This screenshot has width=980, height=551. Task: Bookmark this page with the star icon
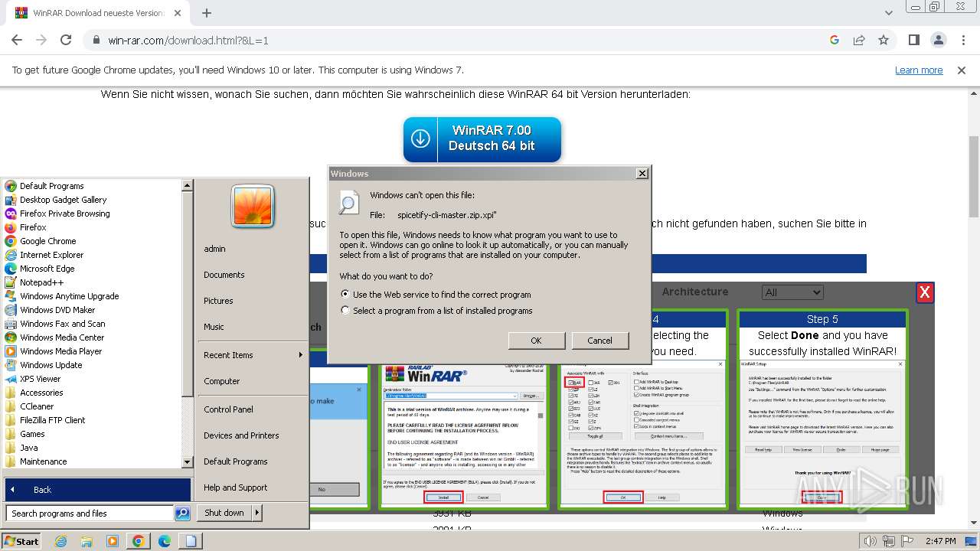(x=884, y=40)
